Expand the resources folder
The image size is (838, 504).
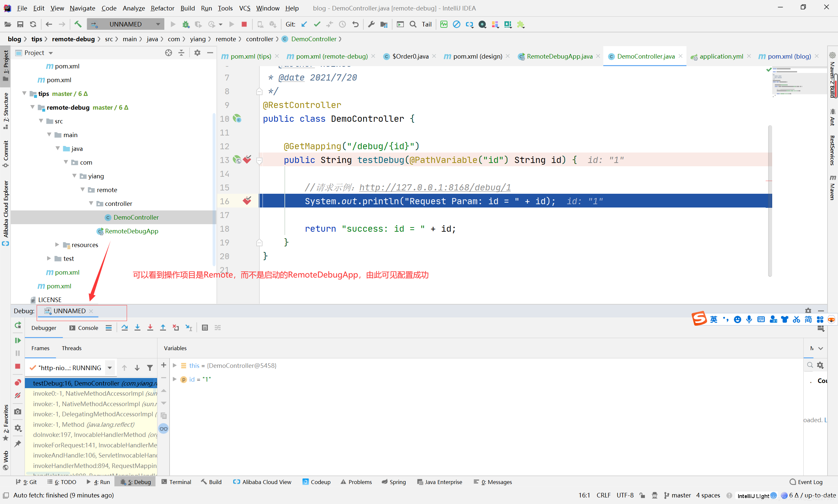click(x=57, y=244)
